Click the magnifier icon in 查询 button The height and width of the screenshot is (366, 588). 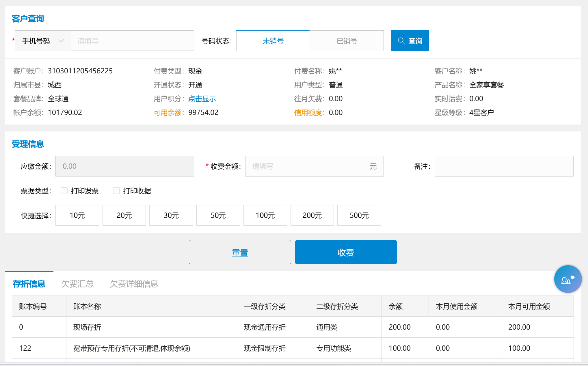pos(401,41)
